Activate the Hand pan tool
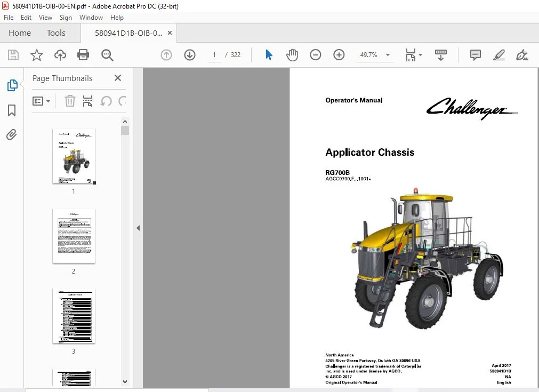 [x=292, y=55]
